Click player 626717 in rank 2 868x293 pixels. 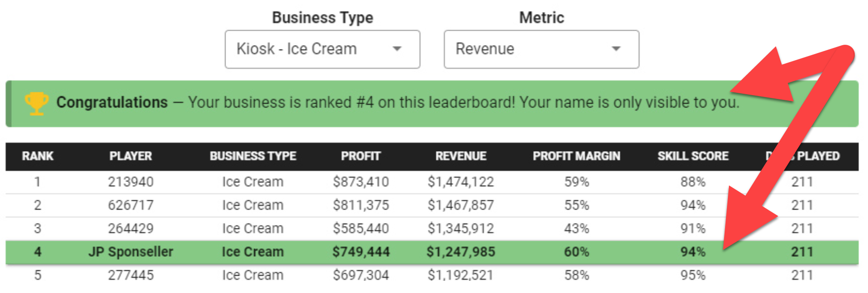pyautogui.click(x=131, y=205)
